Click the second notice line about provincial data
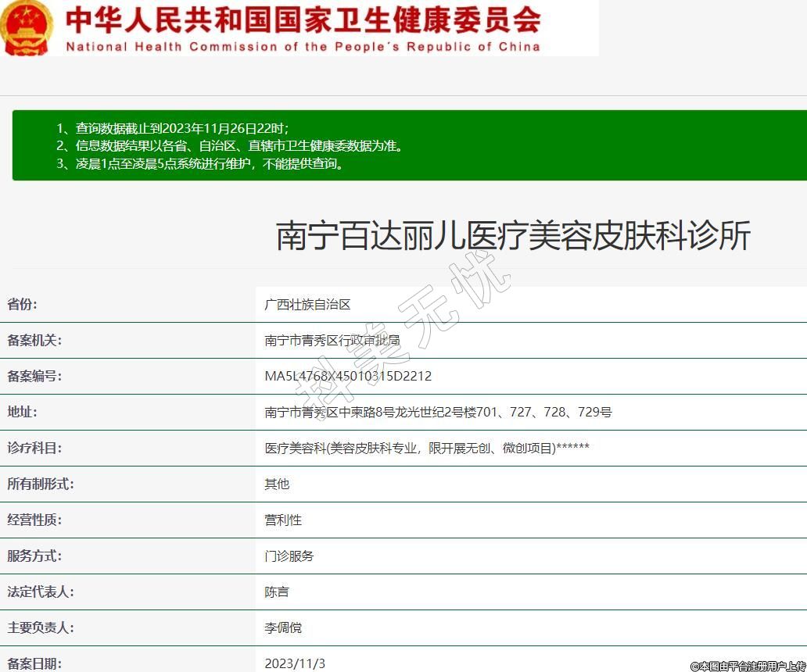Image resolution: width=807 pixels, height=672 pixels. [x=230, y=146]
